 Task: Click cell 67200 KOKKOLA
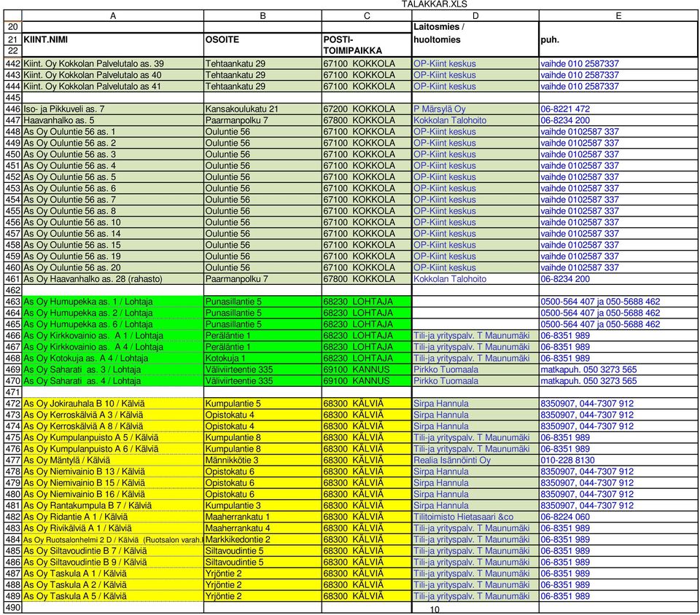[x=367, y=109]
